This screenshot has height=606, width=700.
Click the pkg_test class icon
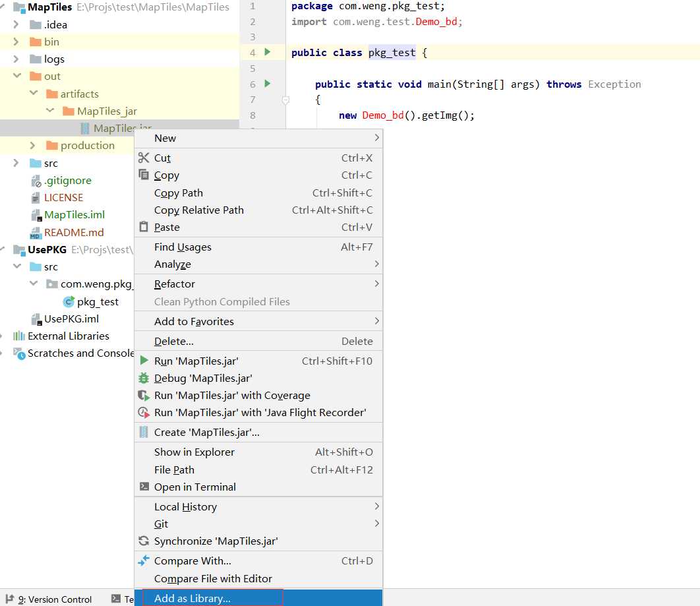[x=69, y=302]
